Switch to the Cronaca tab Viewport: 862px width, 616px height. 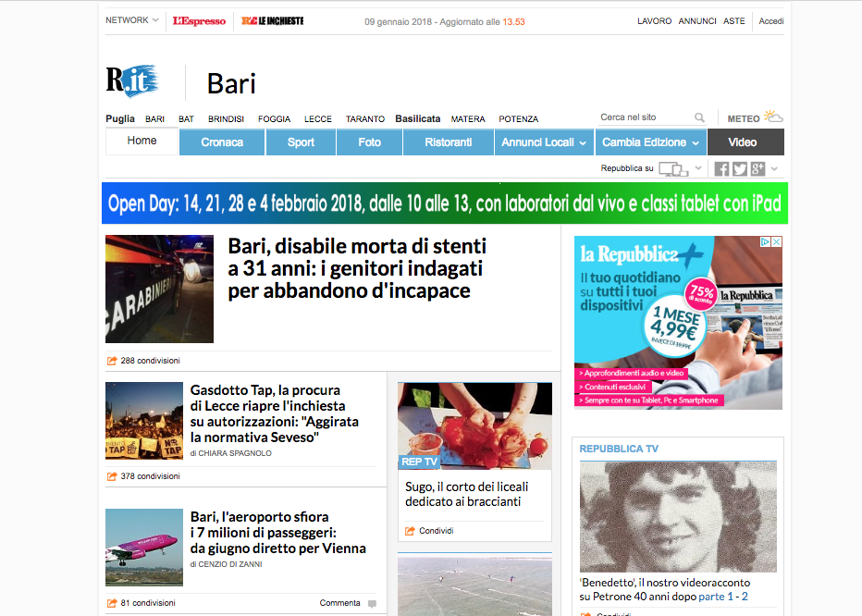click(x=222, y=142)
